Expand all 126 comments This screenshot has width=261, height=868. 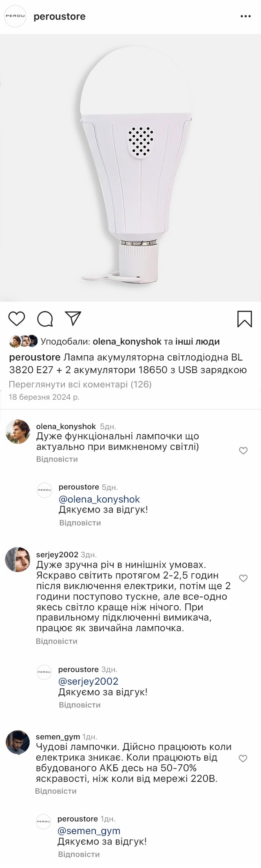tap(80, 384)
